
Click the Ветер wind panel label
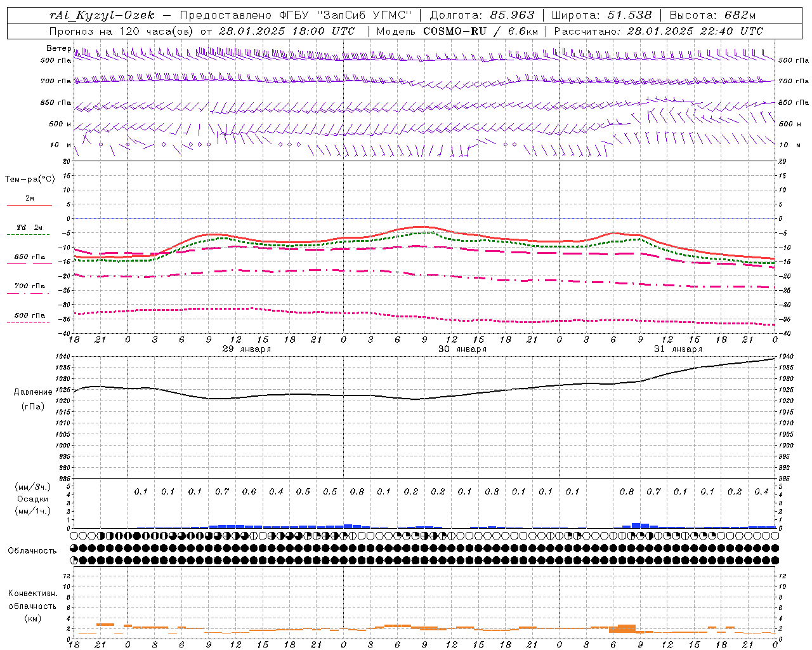click(59, 48)
